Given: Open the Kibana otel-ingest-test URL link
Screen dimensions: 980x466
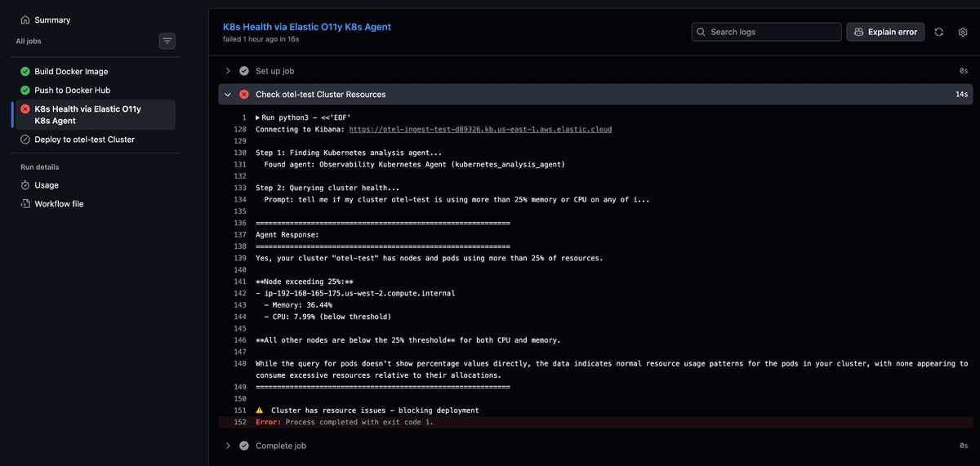Looking at the screenshot, I should tap(480, 129).
